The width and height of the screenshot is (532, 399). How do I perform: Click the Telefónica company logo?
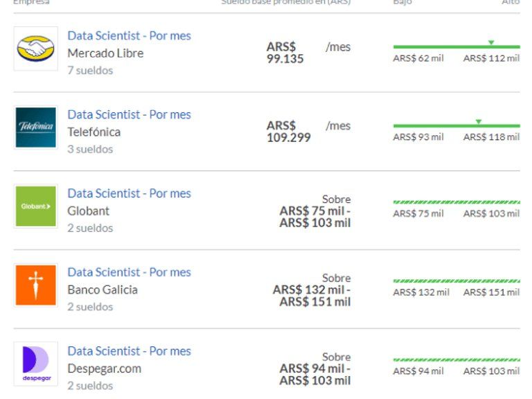tap(35, 127)
